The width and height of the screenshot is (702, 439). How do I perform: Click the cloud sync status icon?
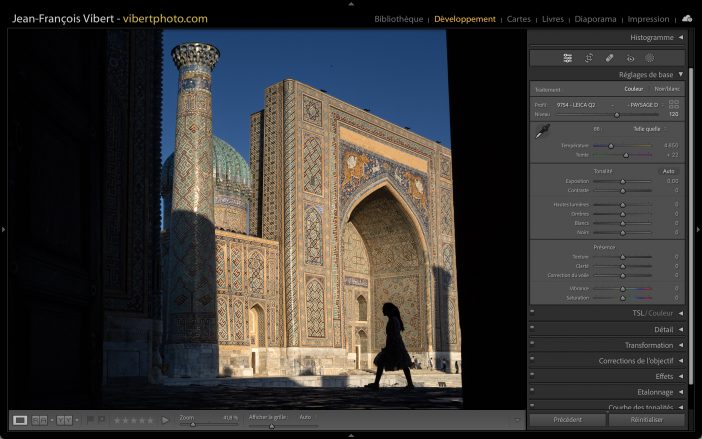pos(687,18)
